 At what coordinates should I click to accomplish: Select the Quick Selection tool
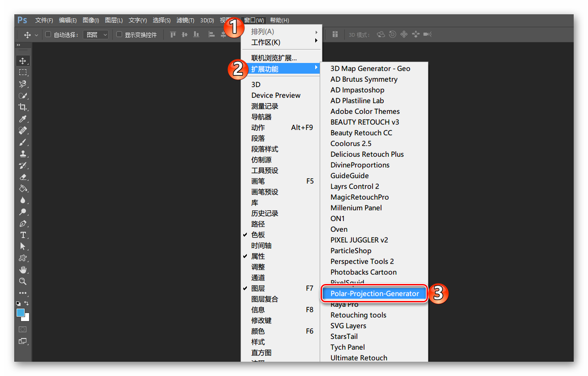pos(23,96)
